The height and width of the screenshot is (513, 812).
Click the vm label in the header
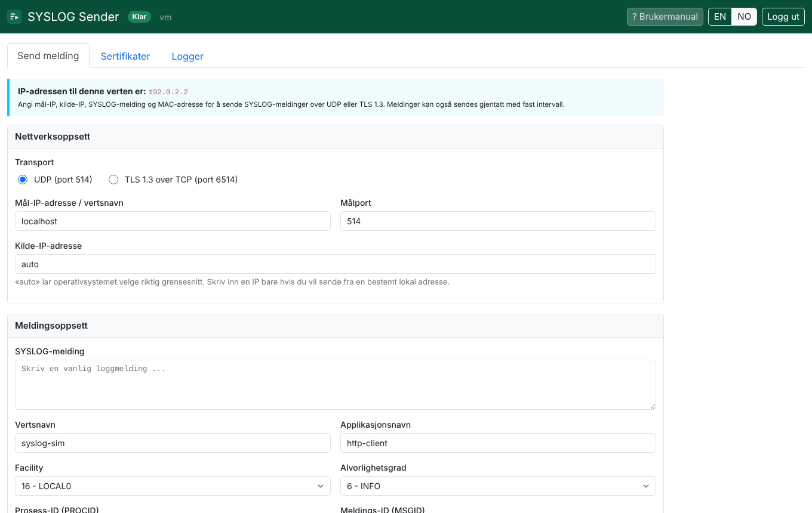tap(166, 17)
